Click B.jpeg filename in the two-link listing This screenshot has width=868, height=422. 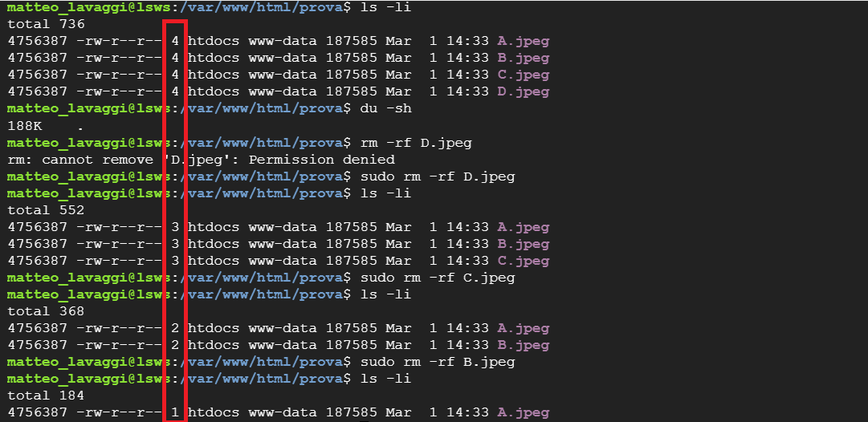pyautogui.click(x=523, y=345)
